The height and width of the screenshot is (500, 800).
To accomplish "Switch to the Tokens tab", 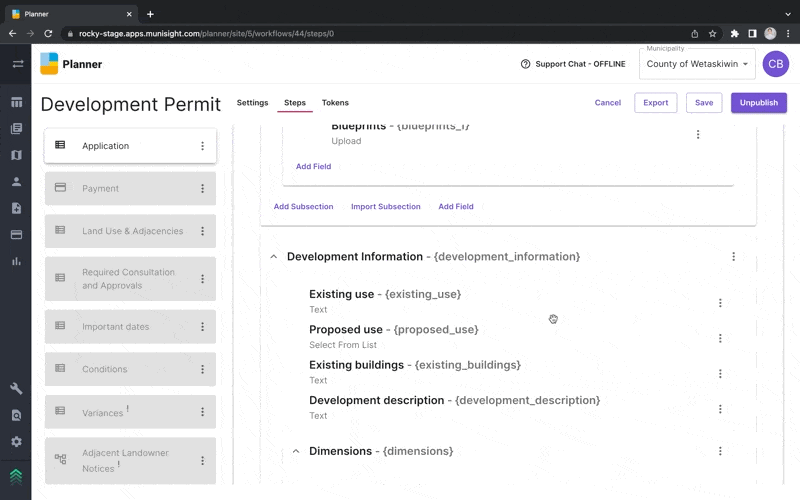I will point(335,103).
